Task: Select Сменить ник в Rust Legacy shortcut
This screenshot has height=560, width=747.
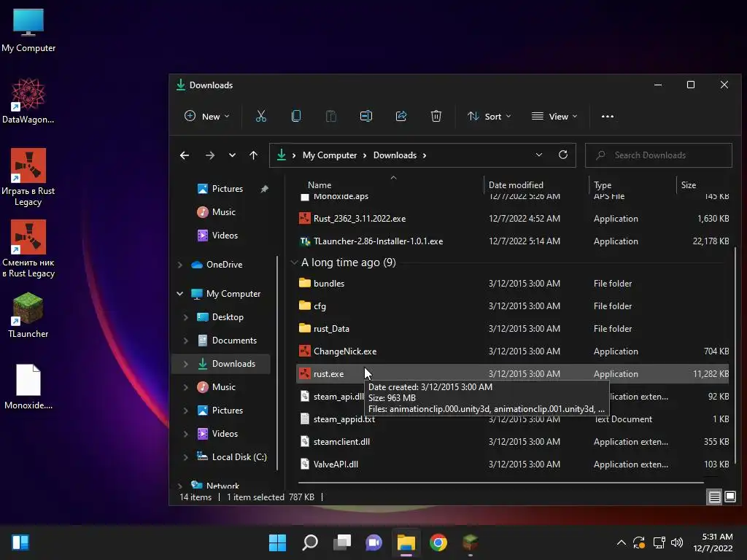Action: (x=28, y=249)
